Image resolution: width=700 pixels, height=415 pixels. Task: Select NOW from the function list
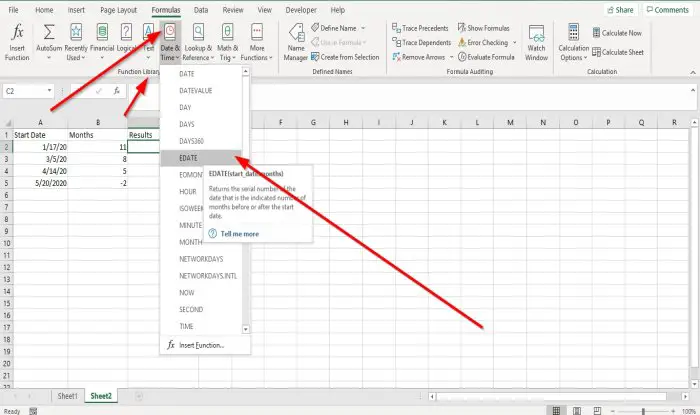click(201, 293)
